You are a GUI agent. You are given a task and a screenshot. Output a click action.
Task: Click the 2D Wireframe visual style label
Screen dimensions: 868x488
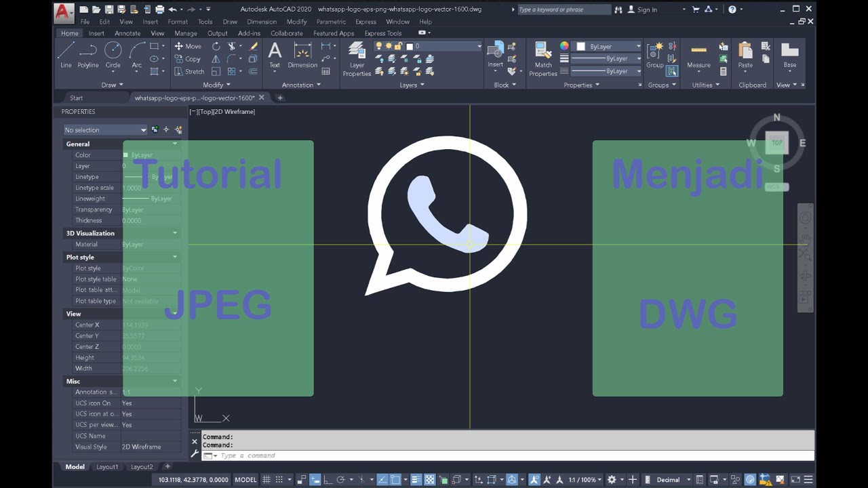point(234,111)
